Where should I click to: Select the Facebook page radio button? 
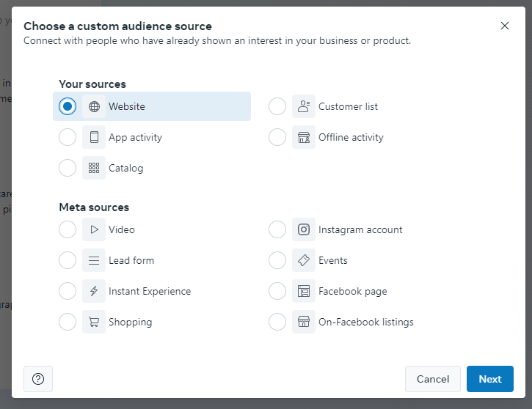click(x=277, y=291)
